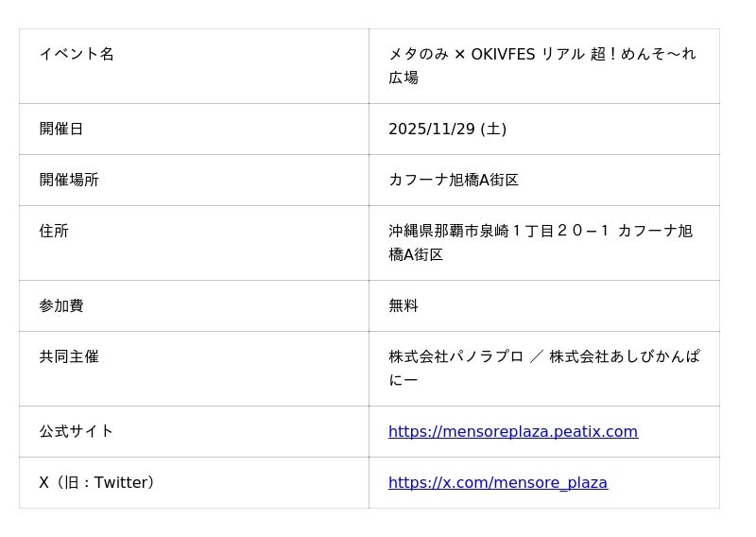Screen dimensions: 756x537
Task: Click the 広場 text ending the event name
Action: pos(404,78)
